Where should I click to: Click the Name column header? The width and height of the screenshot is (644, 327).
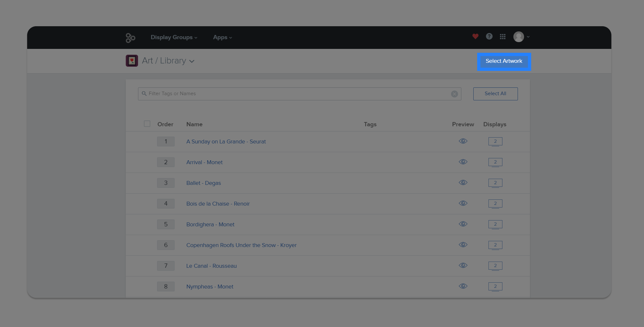click(194, 124)
